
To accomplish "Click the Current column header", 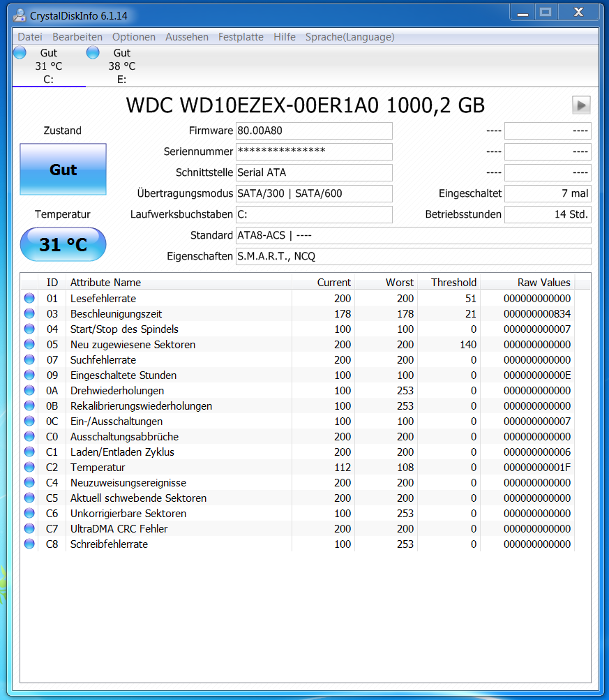I will (324, 282).
